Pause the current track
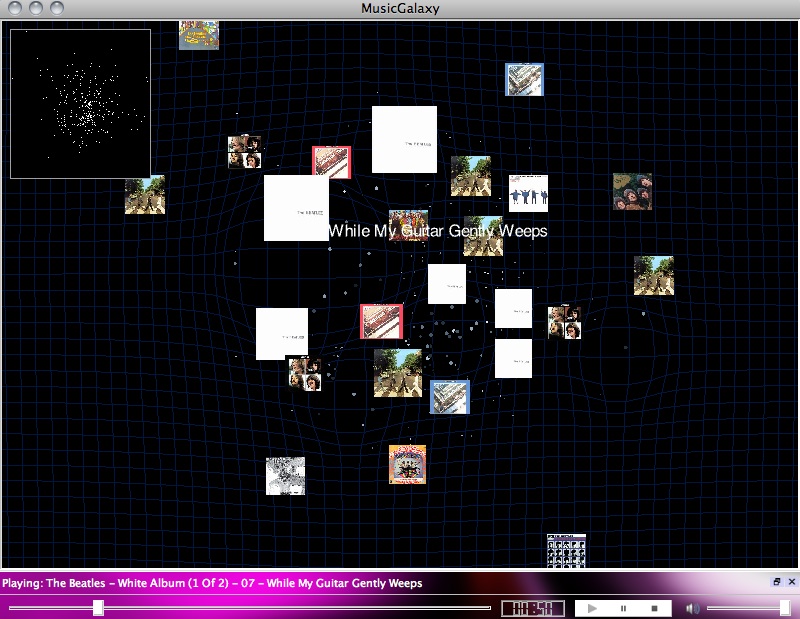 [x=623, y=608]
